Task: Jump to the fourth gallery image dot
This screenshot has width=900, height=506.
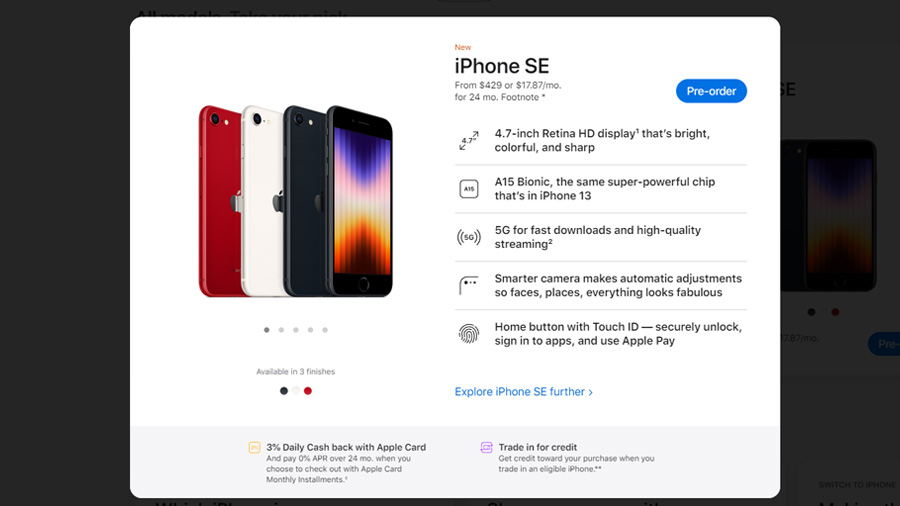Action: click(311, 330)
